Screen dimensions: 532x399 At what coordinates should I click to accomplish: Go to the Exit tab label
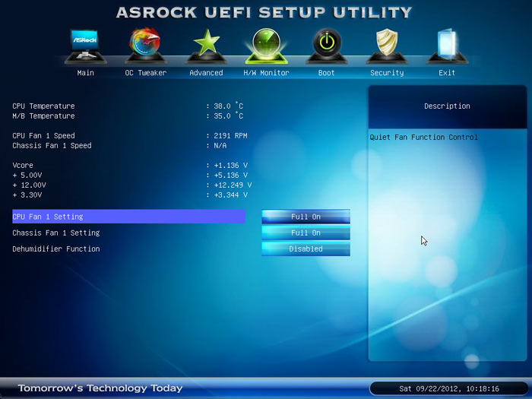pyautogui.click(x=447, y=73)
